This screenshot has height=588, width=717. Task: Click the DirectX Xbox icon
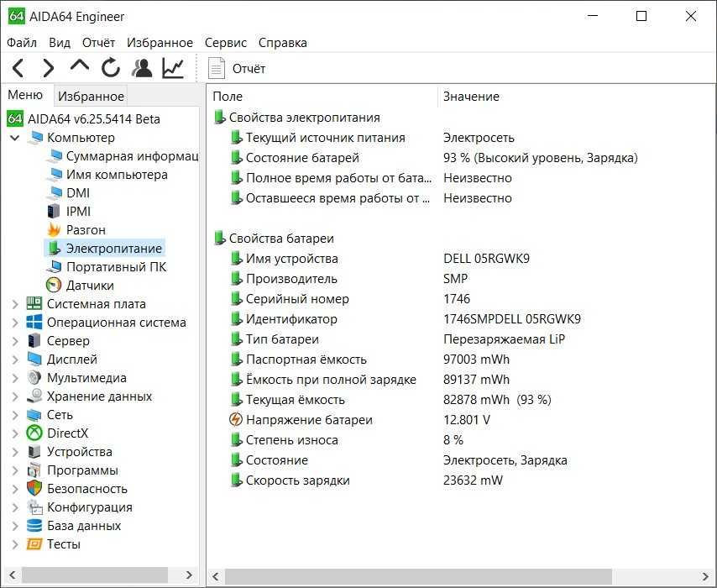34,433
